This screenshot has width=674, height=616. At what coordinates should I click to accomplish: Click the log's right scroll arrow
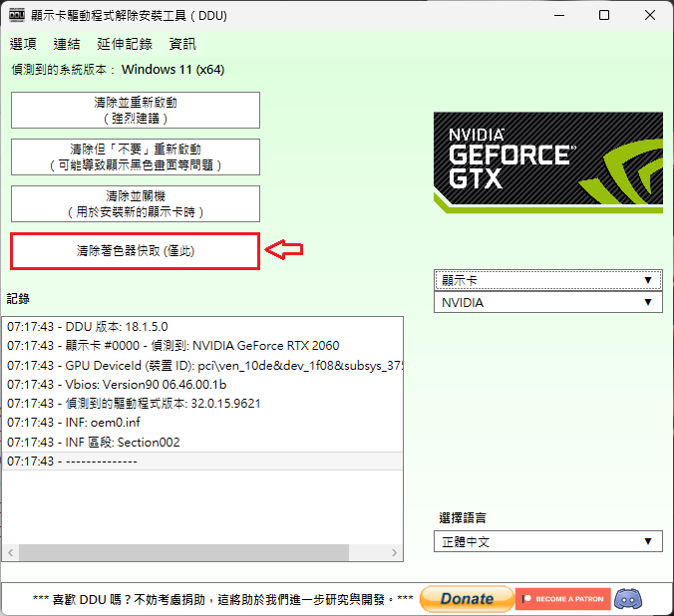click(x=394, y=552)
